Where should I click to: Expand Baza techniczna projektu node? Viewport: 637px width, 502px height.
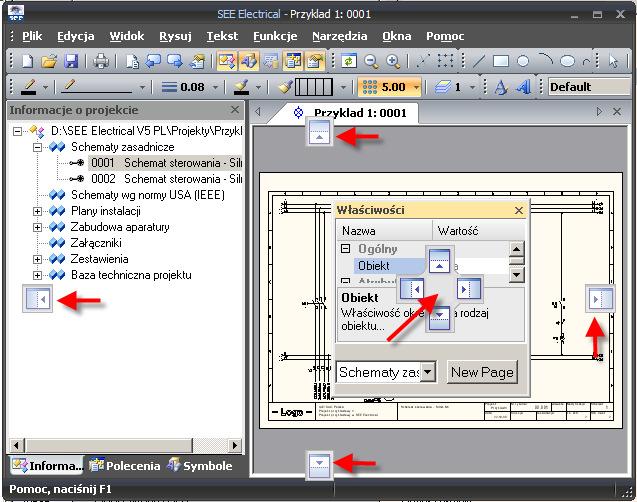point(37,275)
